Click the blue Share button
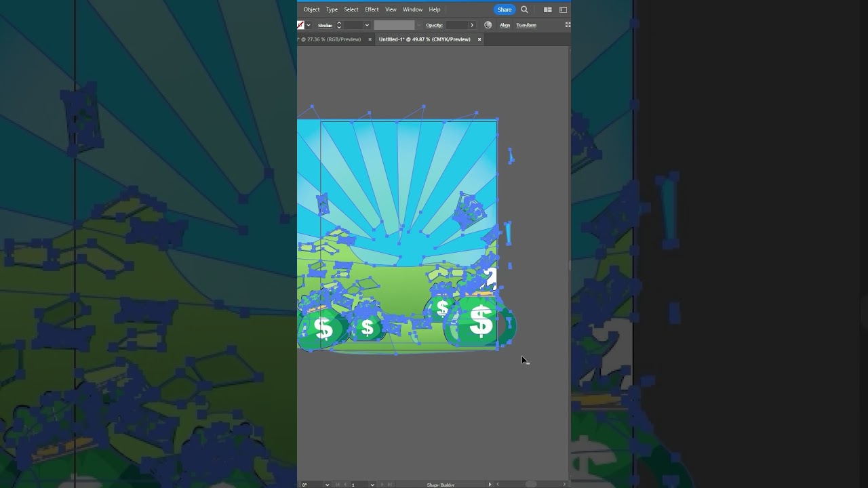The height and width of the screenshot is (488, 868). pos(505,9)
